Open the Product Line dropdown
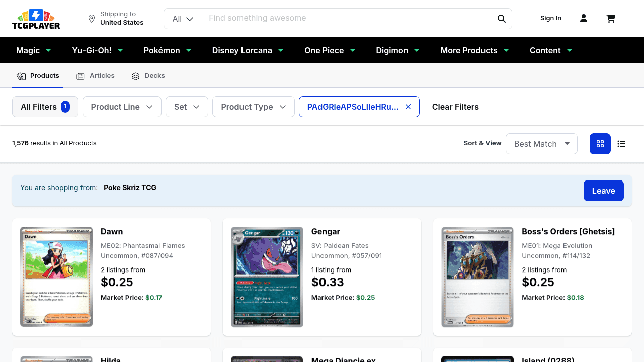This screenshot has width=644, height=362. 122,107
